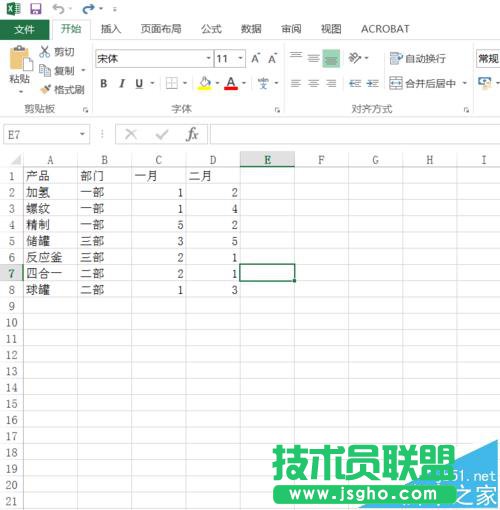Click cell A7 containing 四合一

click(x=50, y=273)
